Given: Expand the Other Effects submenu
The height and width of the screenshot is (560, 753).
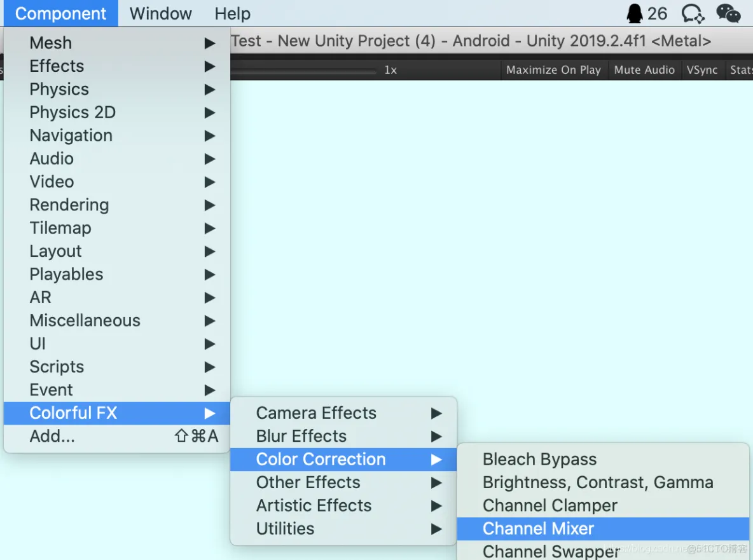Looking at the screenshot, I should (x=343, y=482).
